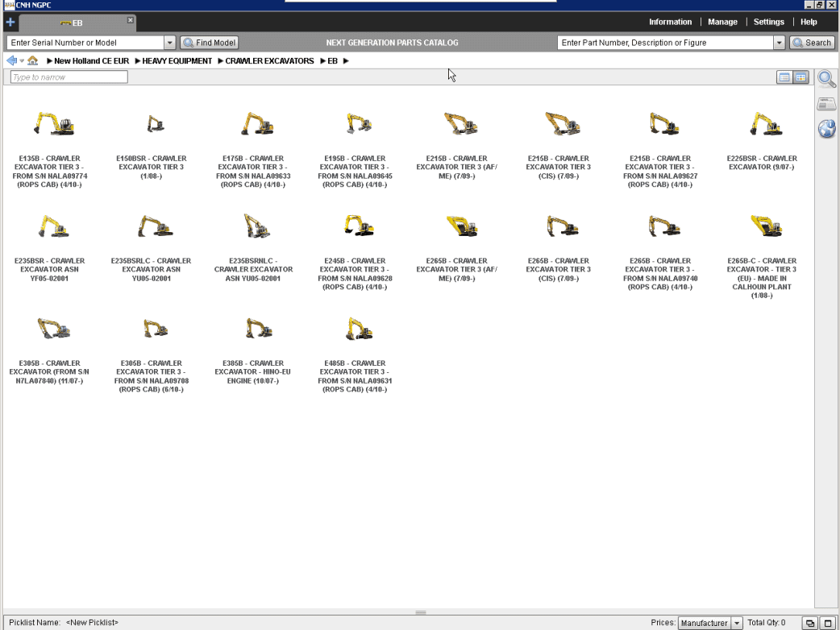Navigate to New Holland CE EUR breadcrumb
The width and height of the screenshot is (840, 630).
[92, 61]
